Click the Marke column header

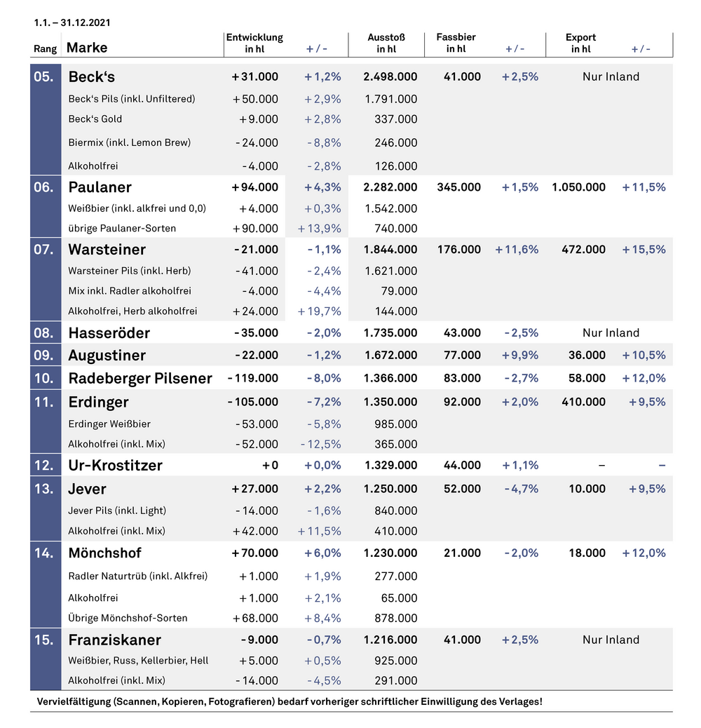tap(88, 48)
